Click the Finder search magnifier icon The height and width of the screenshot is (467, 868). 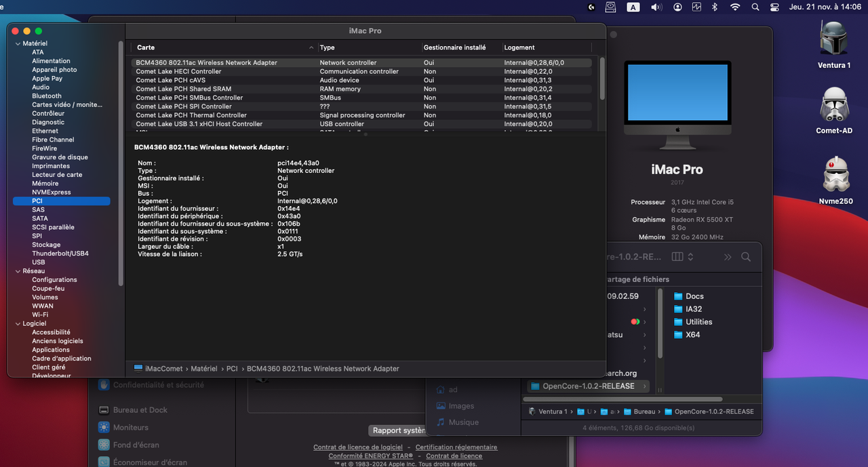746,257
